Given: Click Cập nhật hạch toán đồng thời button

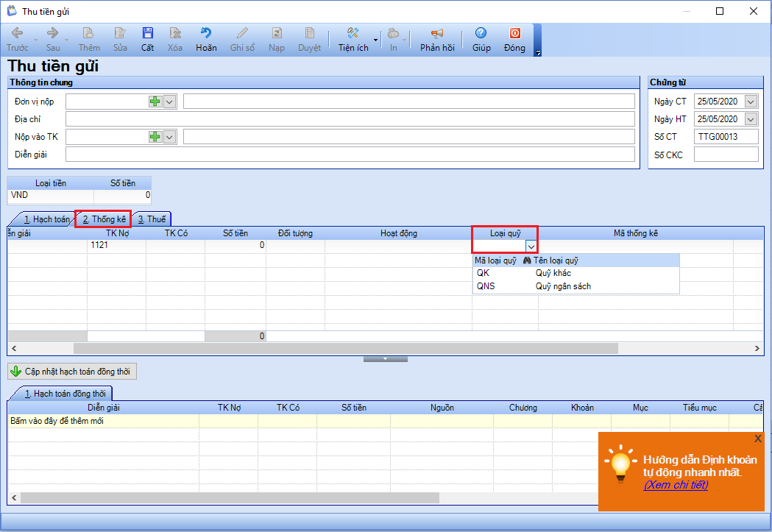Looking at the screenshot, I should click(x=72, y=372).
